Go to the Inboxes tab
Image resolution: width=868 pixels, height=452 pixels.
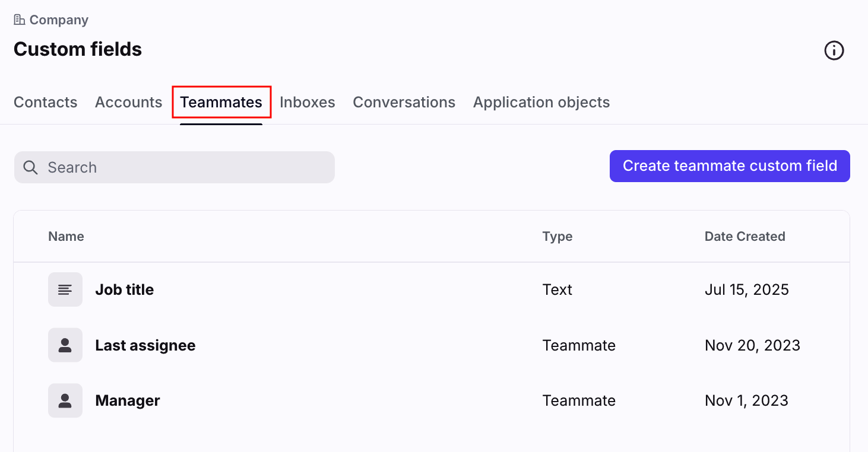(x=307, y=102)
